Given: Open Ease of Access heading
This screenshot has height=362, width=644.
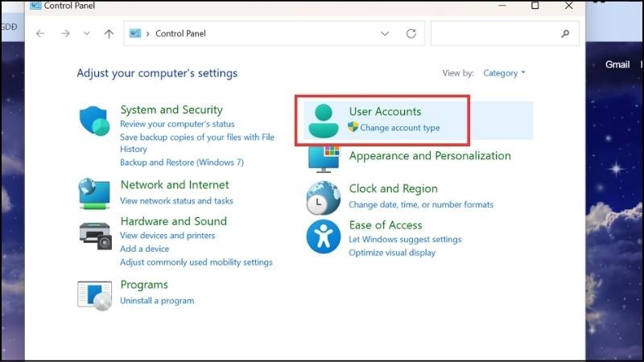Looking at the screenshot, I should (x=386, y=225).
